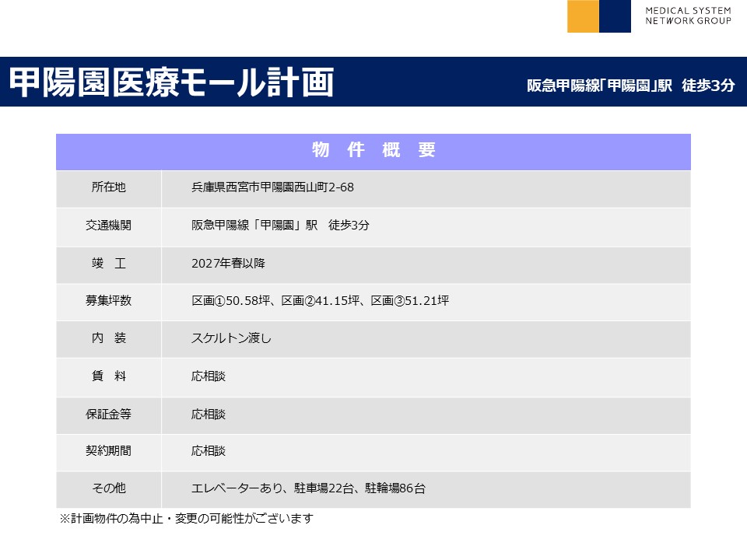
Task: Click the title 甲陽園医療モール計画
Action: tap(171, 82)
